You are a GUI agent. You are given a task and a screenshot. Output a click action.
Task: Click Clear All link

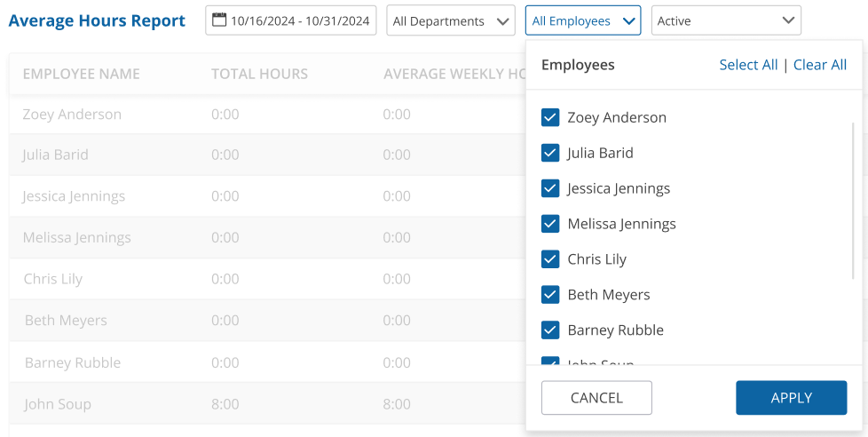pos(820,65)
